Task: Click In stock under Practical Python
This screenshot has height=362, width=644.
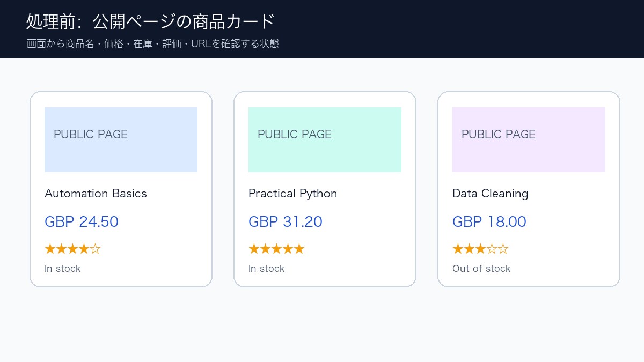Action: click(x=266, y=269)
